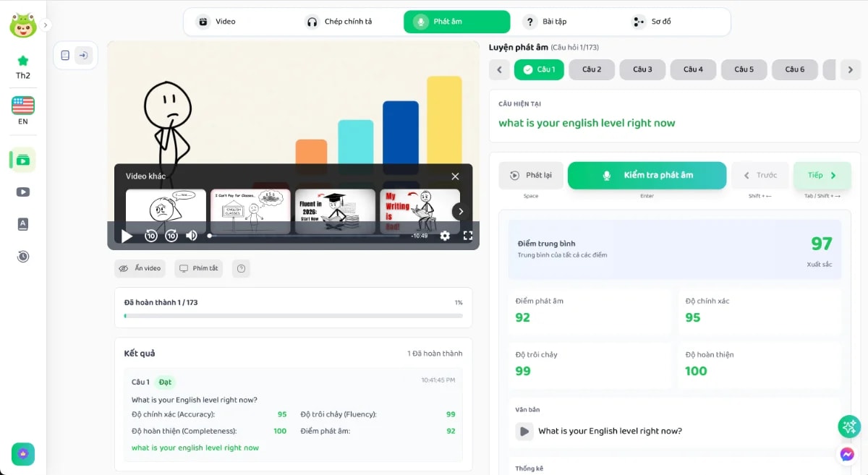Viewport: 868px width, 475px height.
Task: Mute the video with the volume icon
Action: click(x=190, y=236)
